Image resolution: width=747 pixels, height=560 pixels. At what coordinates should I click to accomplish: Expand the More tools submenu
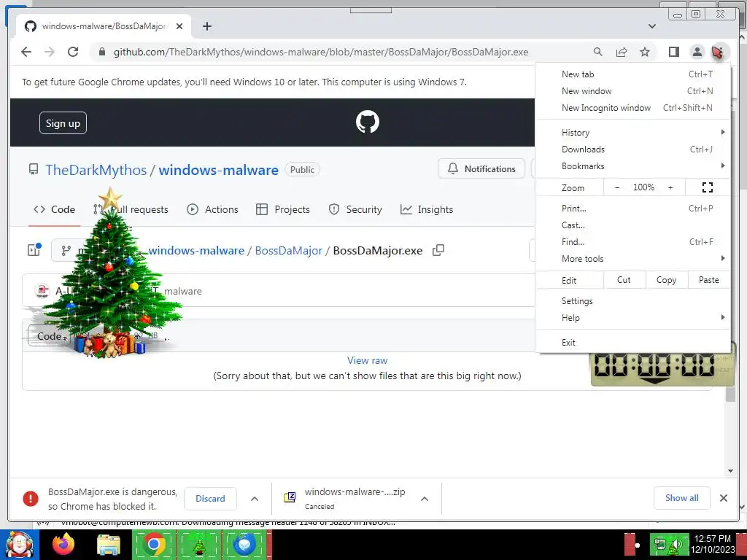(632, 258)
